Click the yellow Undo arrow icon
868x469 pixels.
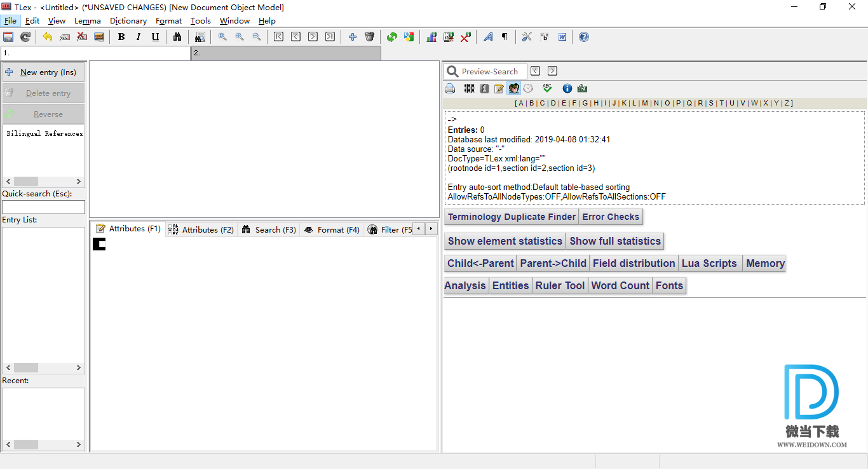[48, 37]
